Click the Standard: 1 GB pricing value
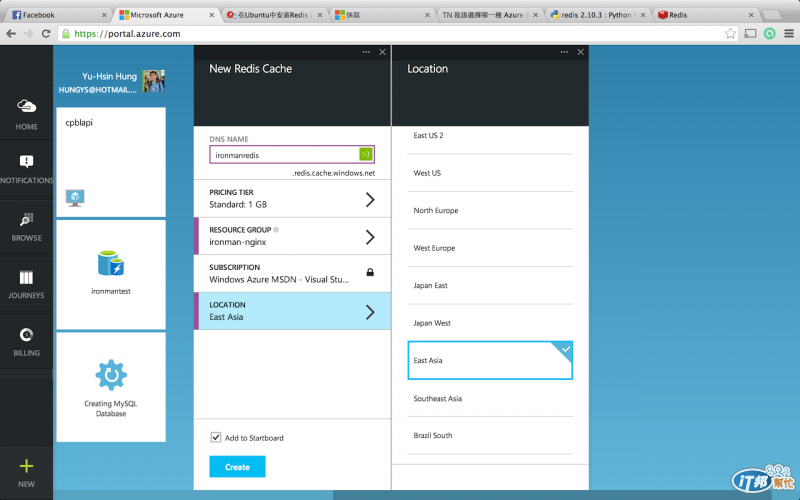The height and width of the screenshot is (500, 800). 238,204
